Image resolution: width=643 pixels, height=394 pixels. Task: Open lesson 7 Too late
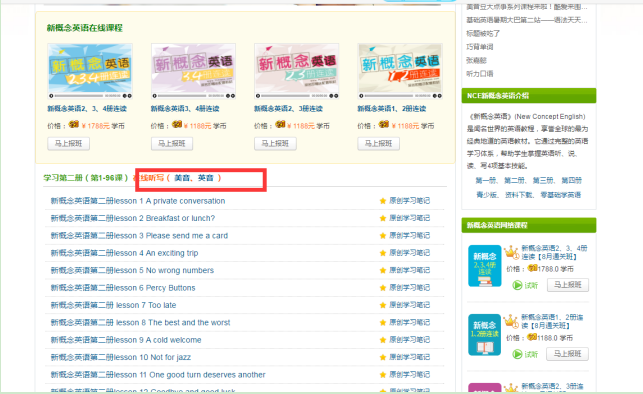tap(113, 305)
